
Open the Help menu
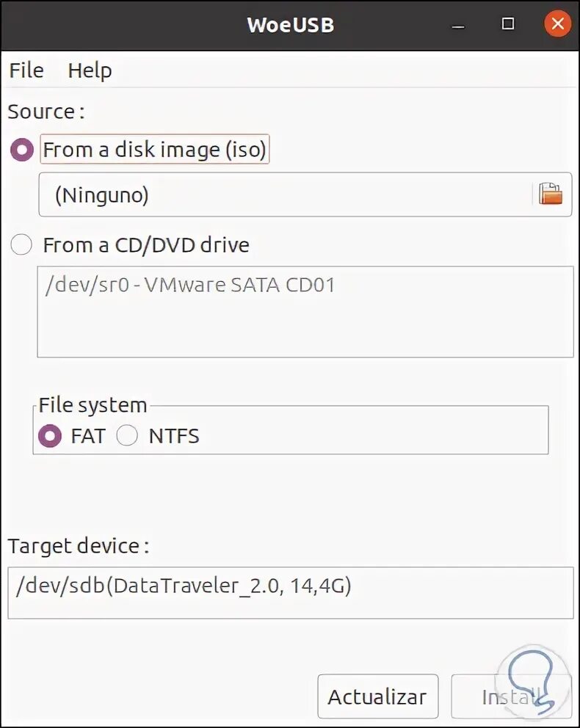pos(90,70)
